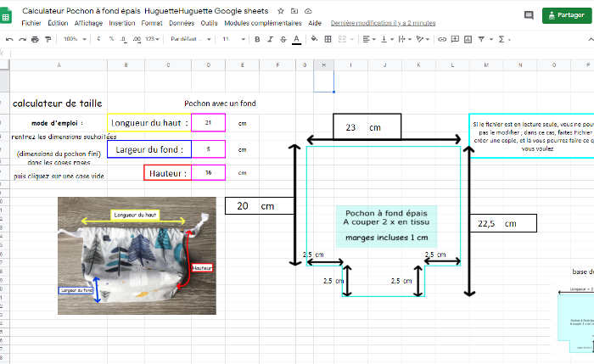594x364 pixels.
Task: Star this document
Action: 281,11
